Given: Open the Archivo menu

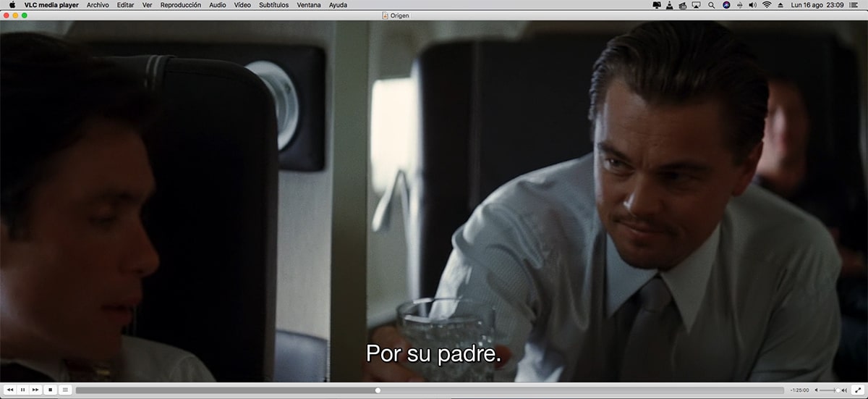Looking at the screenshot, I should [98, 4].
